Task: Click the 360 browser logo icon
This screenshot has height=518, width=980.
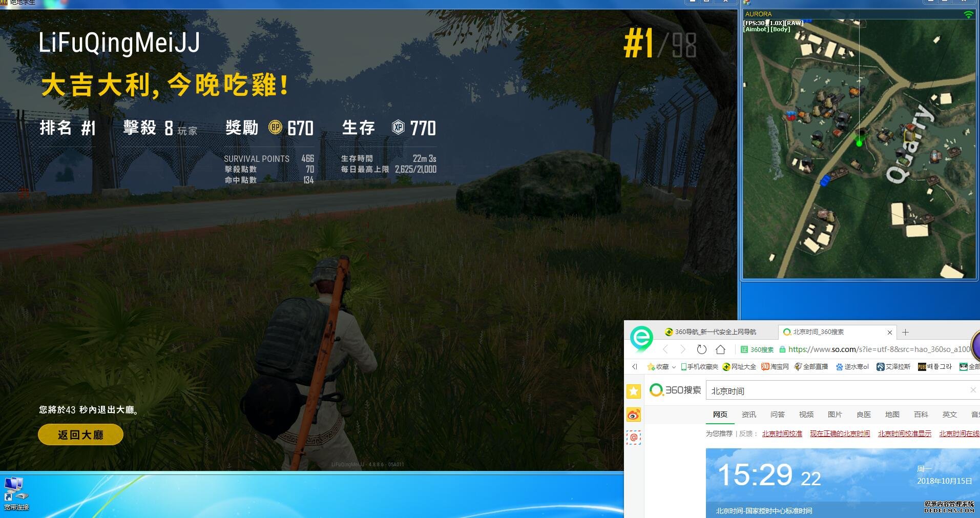Action: point(641,339)
